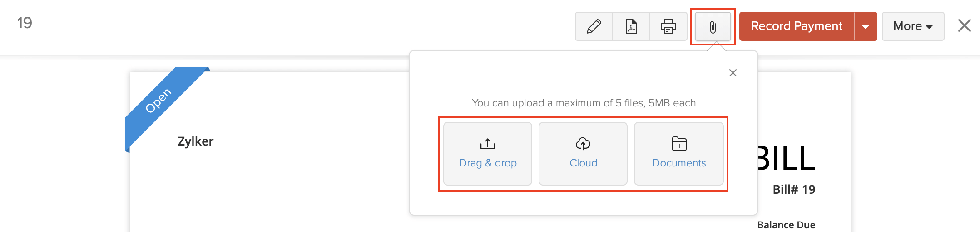Click the bill number 19 title
This screenshot has height=232, width=980.
click(x=25, y=23)
